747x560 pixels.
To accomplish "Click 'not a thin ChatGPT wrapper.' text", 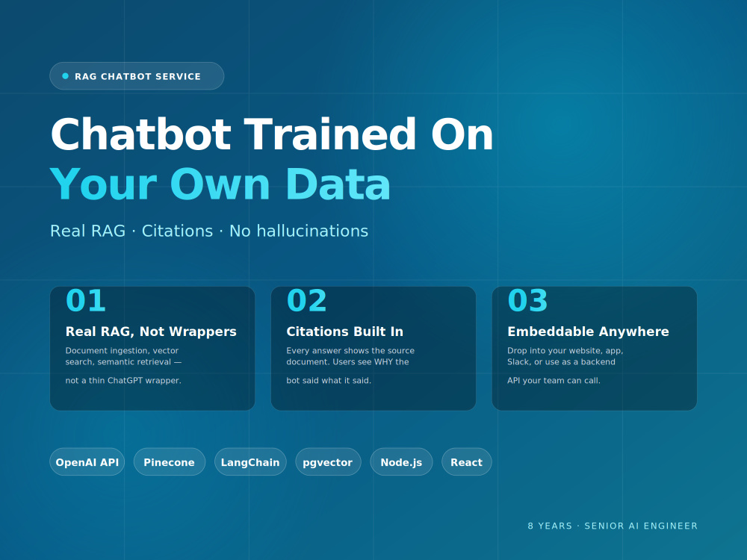I will (123, 381).
